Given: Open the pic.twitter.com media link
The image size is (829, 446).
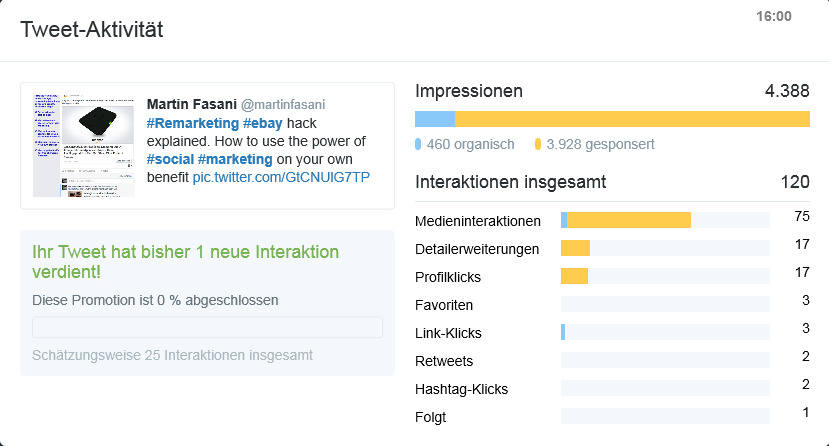Looking at the screenshot, I should 281,177.
